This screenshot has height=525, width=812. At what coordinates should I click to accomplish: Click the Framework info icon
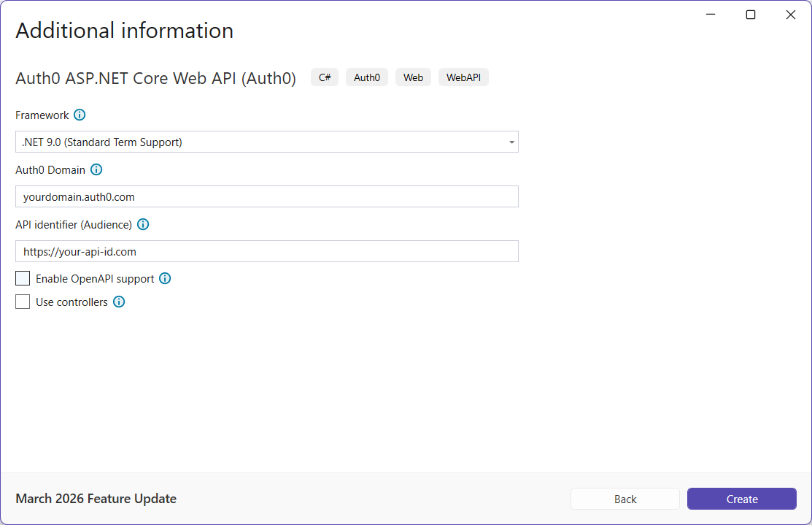pos(80,115)
